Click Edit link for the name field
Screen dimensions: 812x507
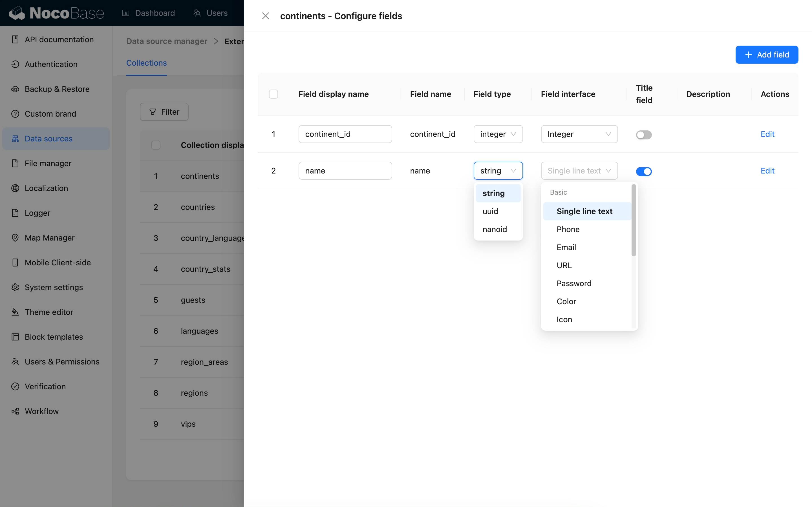[767, 171]
